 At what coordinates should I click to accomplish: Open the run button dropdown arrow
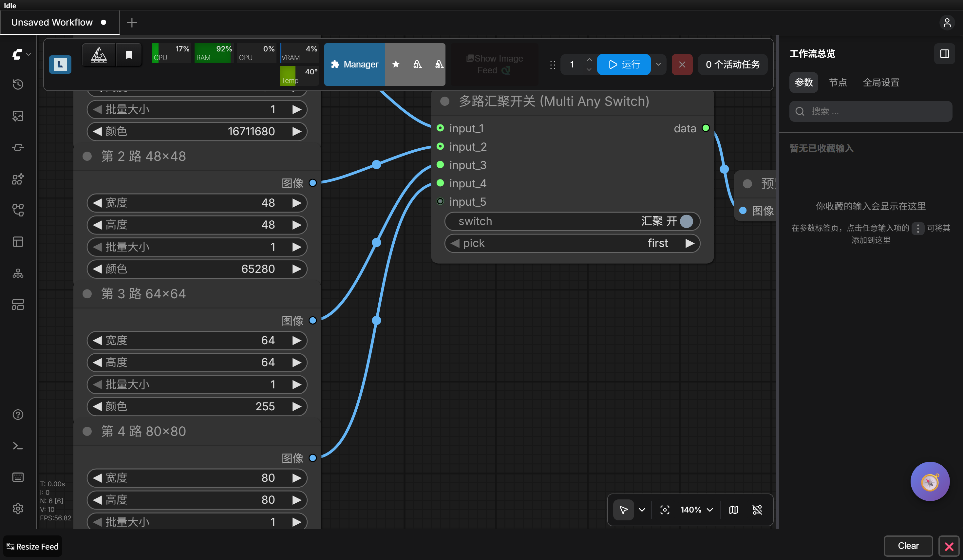point(658,65)
